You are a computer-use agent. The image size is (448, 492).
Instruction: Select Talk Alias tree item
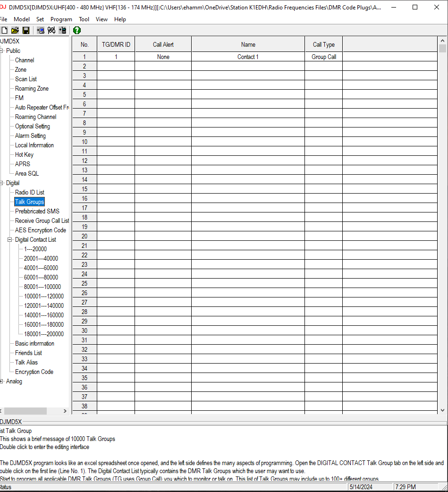point(26,362)
